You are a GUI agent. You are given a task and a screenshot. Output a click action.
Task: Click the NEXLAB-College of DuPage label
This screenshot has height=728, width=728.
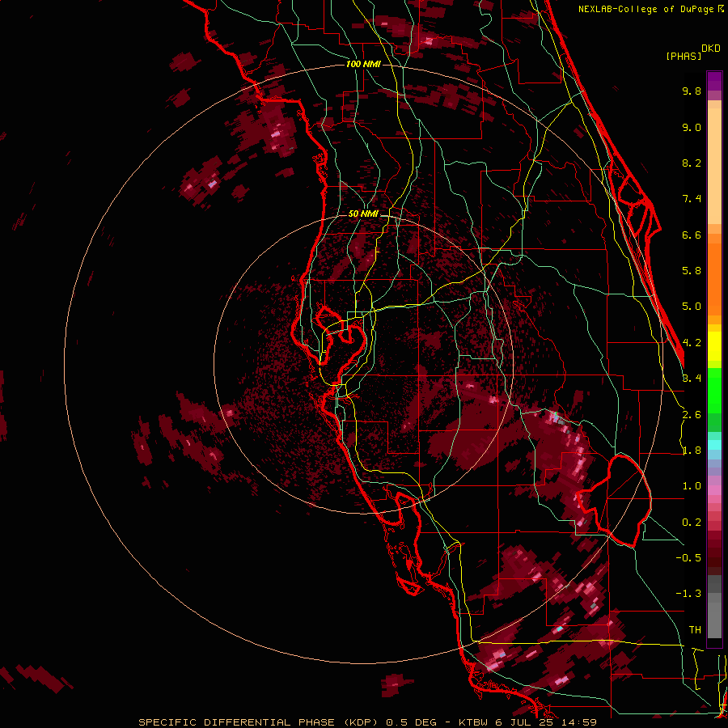(x=647, y=9)
